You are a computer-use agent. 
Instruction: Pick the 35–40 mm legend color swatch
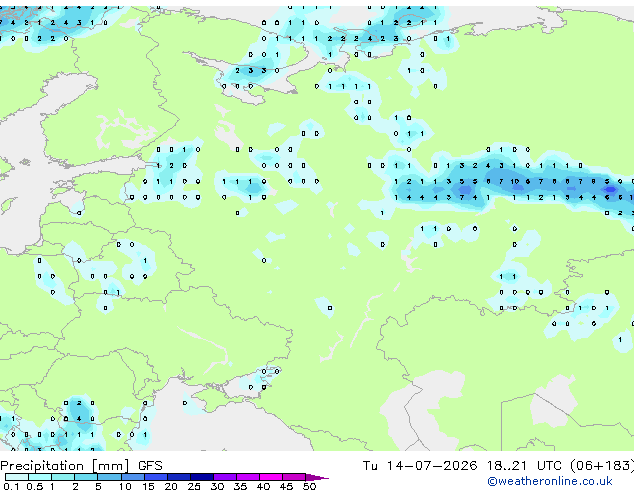248,477
